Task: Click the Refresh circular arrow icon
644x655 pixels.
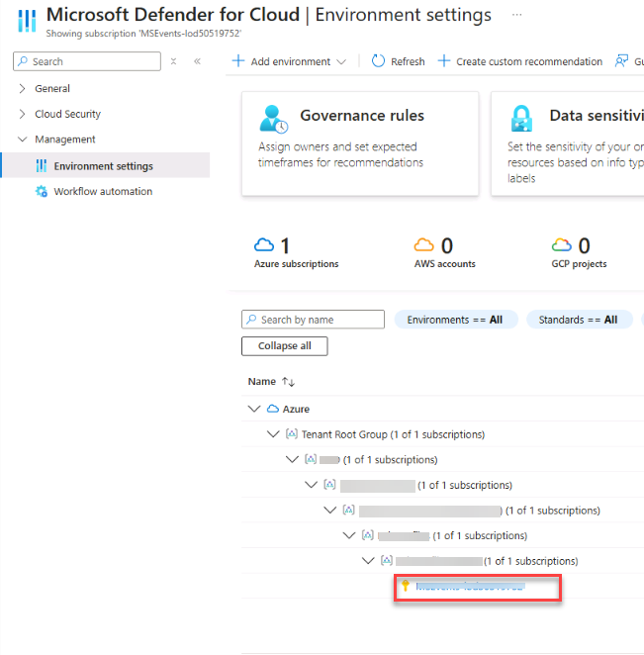Action: pyautogui.click(x=378, y=61)
